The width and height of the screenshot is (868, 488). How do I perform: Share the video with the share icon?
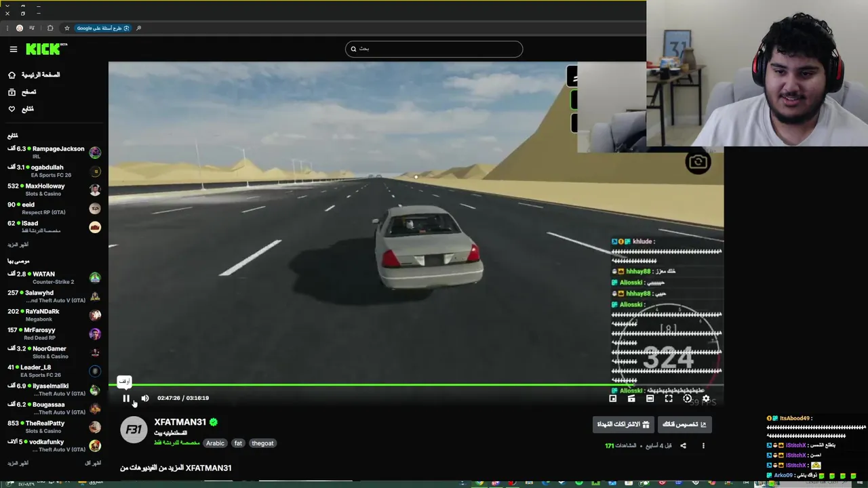(683, 446)
